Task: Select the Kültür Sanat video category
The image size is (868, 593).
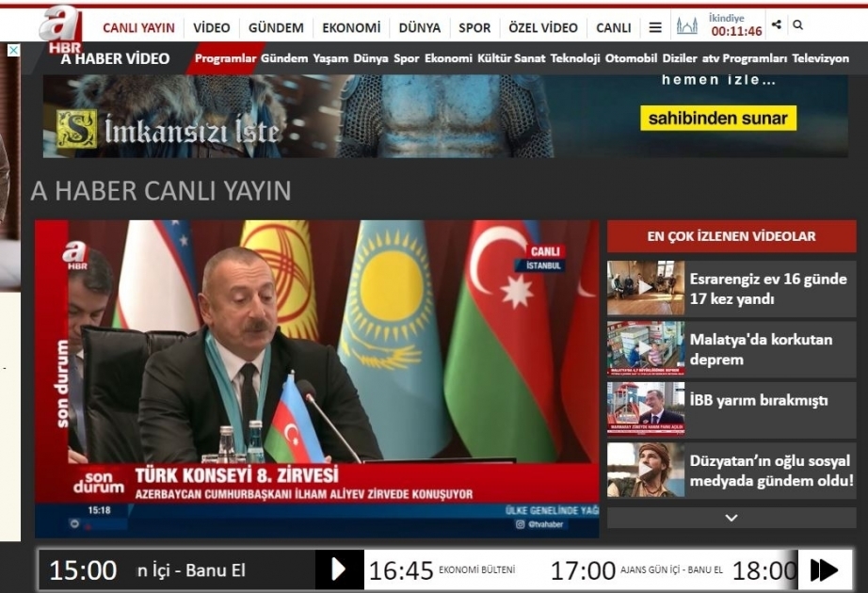Action: (x=511, y=58)
